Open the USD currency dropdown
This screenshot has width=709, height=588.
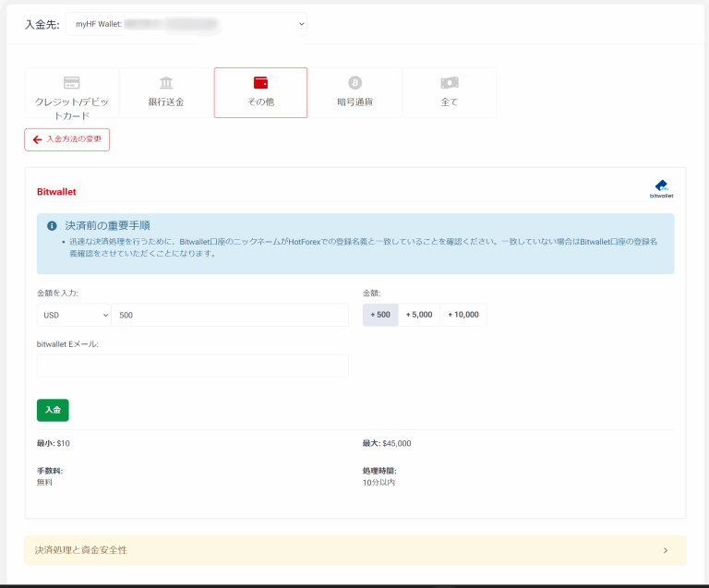(x=74, y=315)
